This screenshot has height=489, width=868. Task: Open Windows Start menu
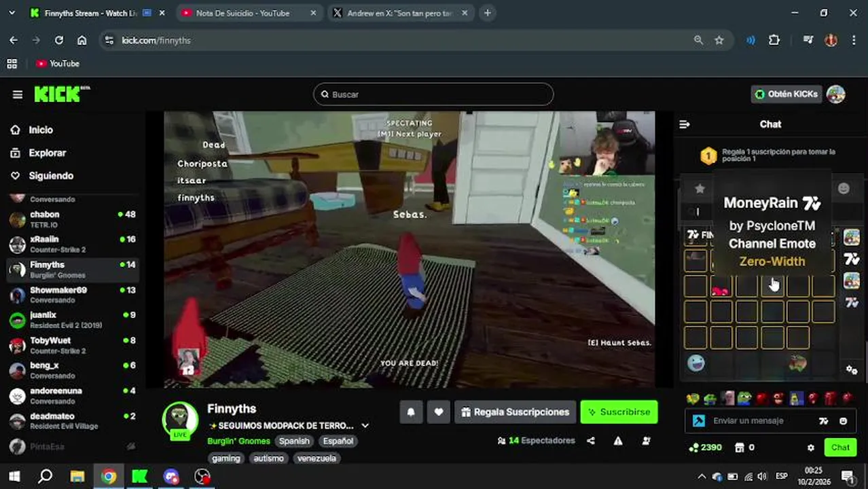pyautogui.click(x=14, y=476)
